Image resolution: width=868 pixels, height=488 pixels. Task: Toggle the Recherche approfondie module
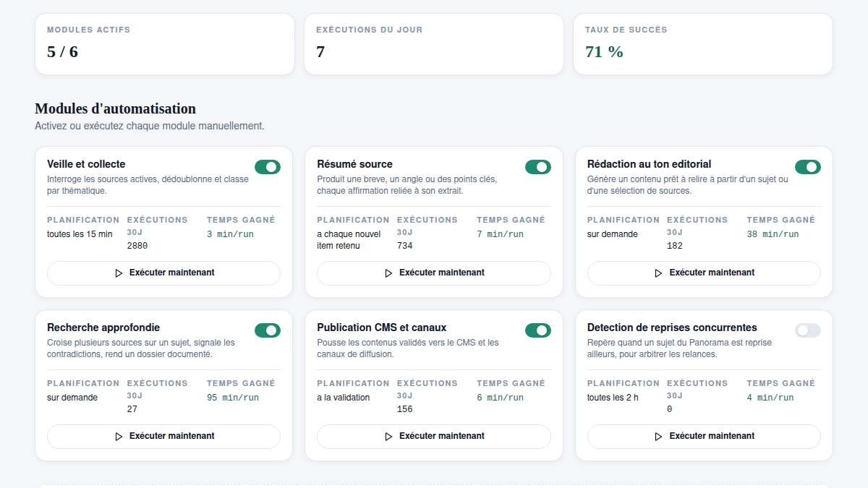click(x=268, y=330)
